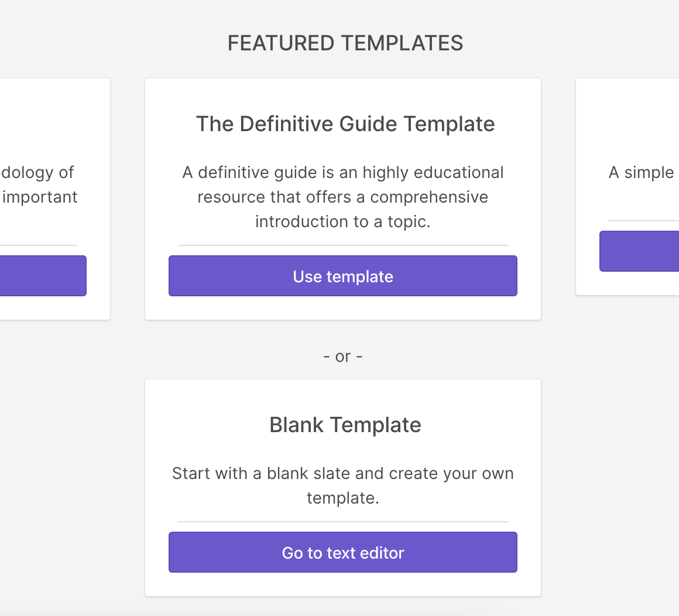Click the 'dology of' text on left card
This screenshot has height=616, width=679.
pos(37,173)
